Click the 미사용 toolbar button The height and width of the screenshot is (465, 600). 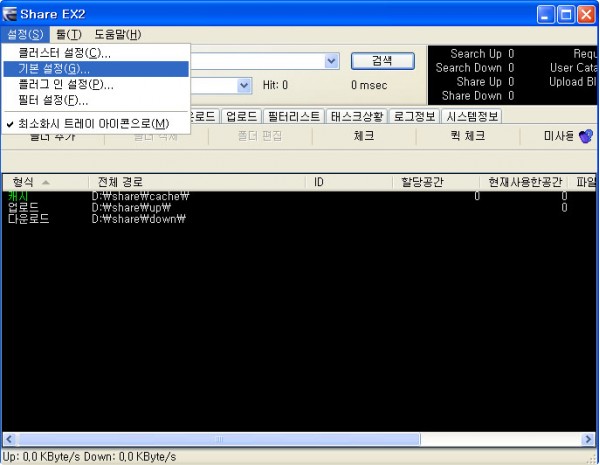point(559,136)
